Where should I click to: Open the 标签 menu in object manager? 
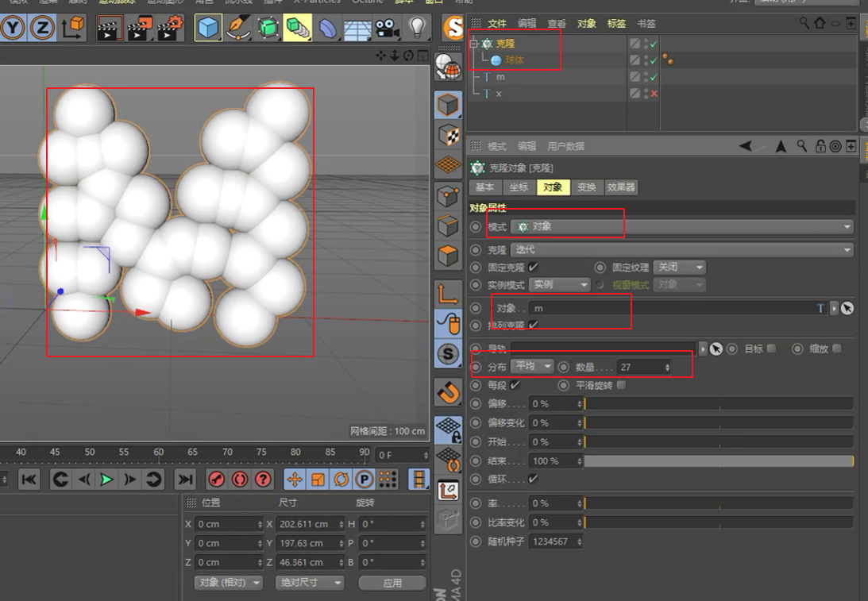click(x=617, y=23)
